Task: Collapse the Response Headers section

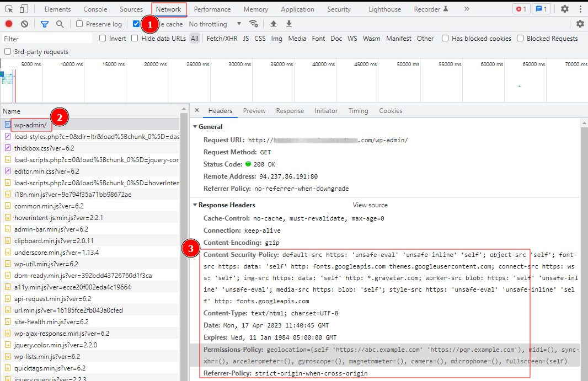Action: pos(195,205)
